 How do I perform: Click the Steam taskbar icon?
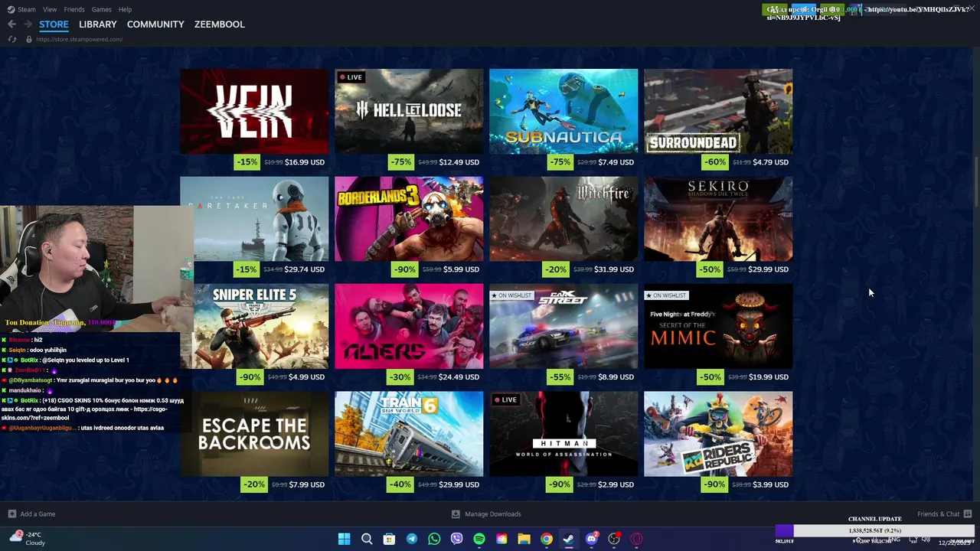(x=569, y=539)
